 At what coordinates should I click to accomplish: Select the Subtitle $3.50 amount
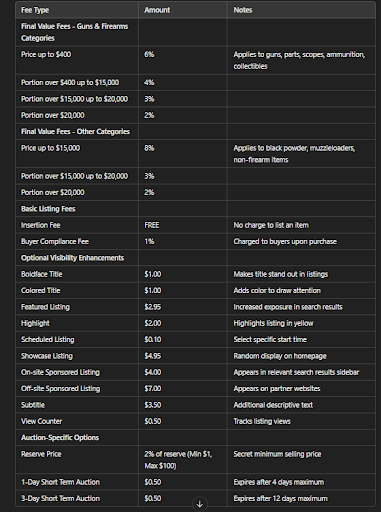[x=153, y=405]
